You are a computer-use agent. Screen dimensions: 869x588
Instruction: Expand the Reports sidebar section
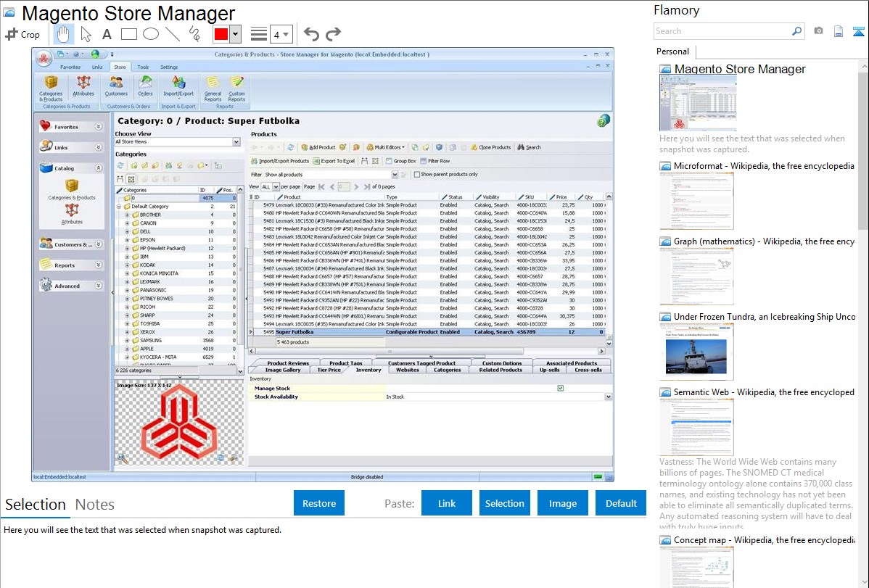(x=98, y=265)
